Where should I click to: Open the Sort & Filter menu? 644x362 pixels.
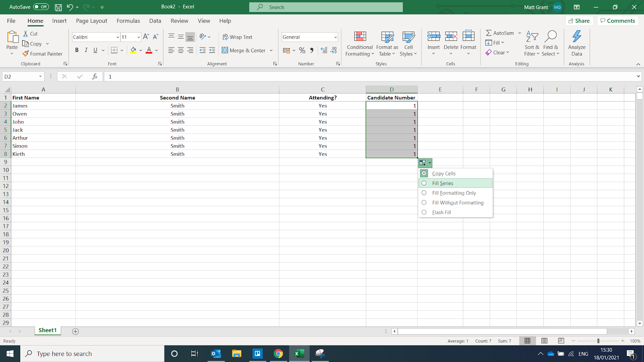(x=532, y=43)
